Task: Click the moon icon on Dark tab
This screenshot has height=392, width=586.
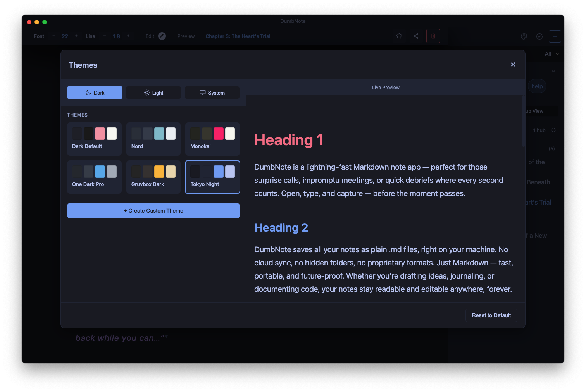Action: [88, 93]
